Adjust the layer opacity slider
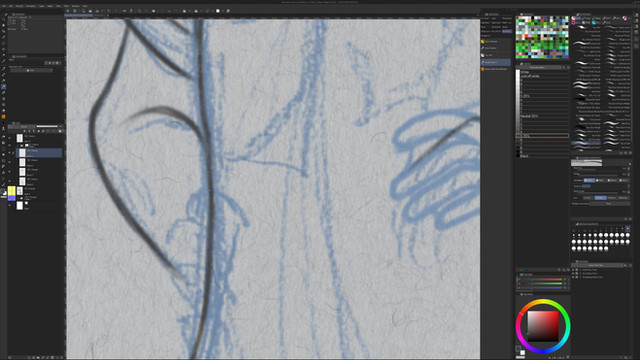 (x=47, y=127)
